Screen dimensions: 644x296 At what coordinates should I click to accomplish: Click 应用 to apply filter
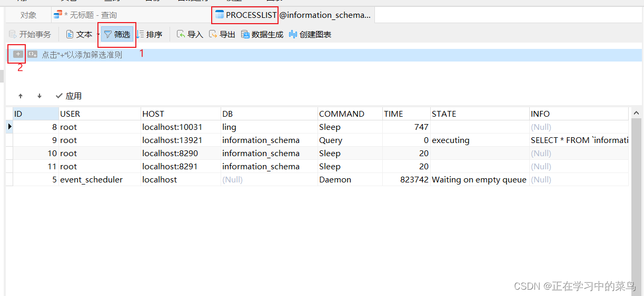point(68,96)
